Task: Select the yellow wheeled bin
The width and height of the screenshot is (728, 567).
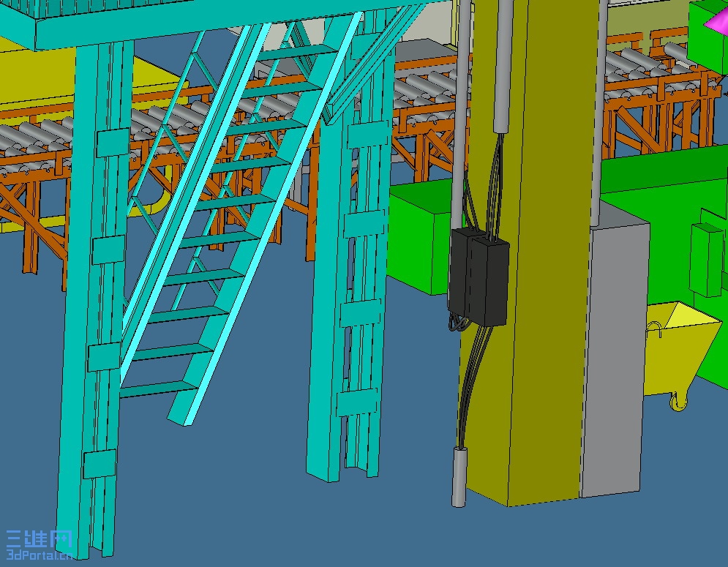Action: coord(683,356)
